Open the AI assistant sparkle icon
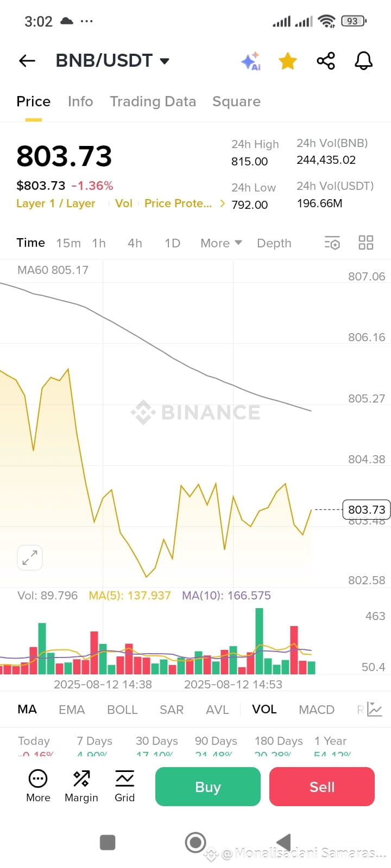 [x=251, y=61]
